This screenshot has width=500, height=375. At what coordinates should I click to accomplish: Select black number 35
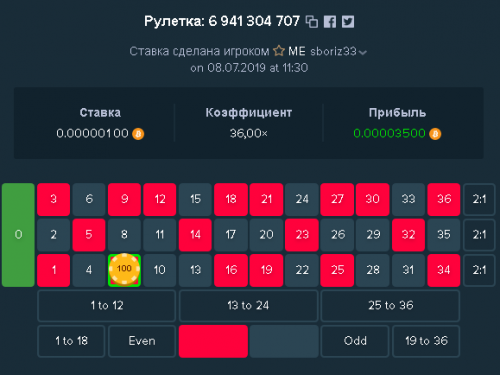point(444,235)
